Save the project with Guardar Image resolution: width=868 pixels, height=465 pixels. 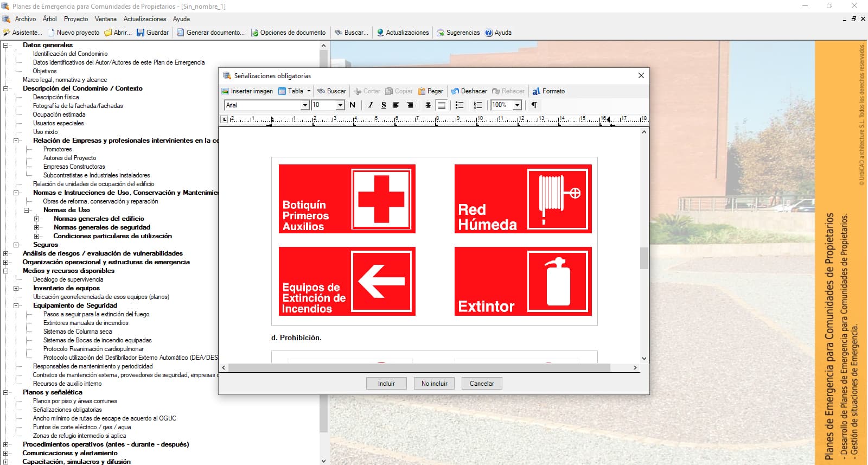point(152,33)
